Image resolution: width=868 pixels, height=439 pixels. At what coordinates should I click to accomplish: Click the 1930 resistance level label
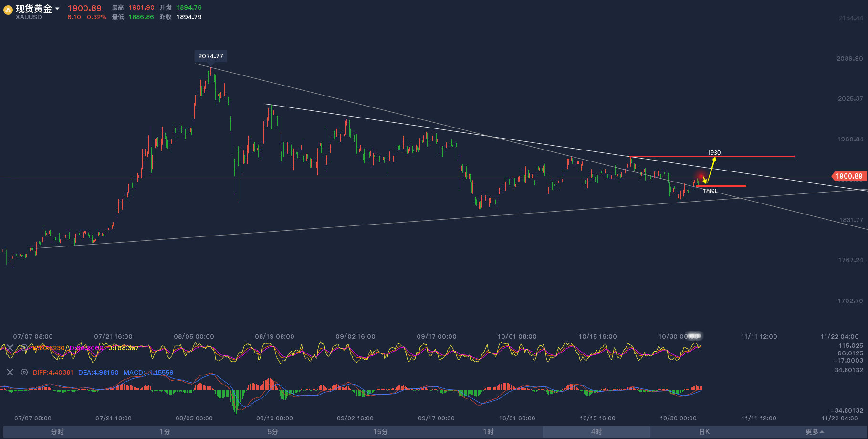pos(714,153)
